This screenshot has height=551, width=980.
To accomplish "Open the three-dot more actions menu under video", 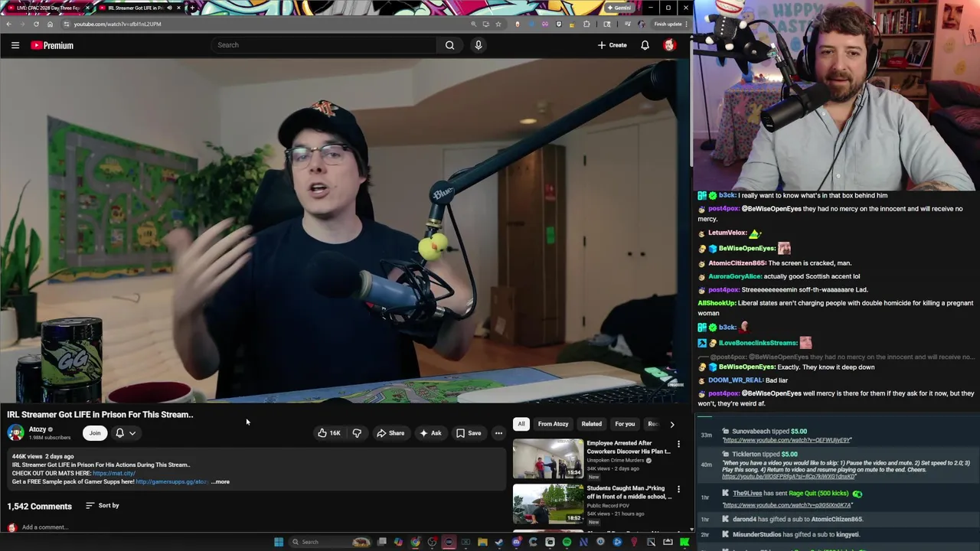I will pyautogui.click(x=498, y=433).
